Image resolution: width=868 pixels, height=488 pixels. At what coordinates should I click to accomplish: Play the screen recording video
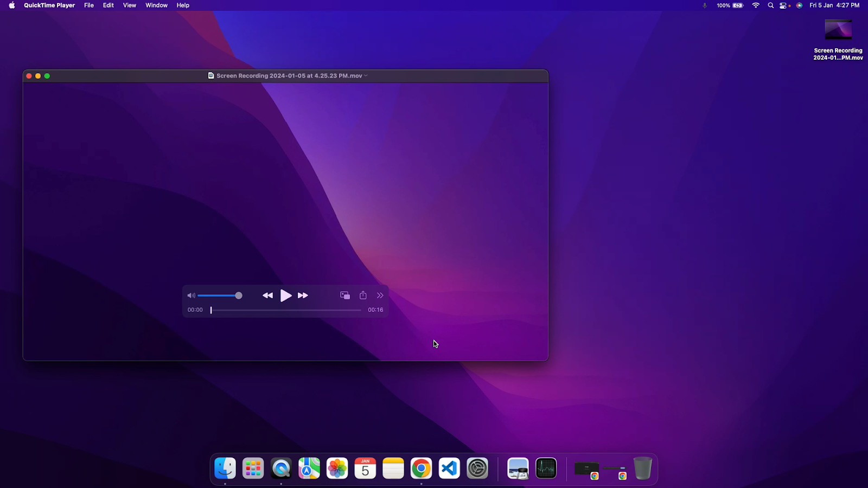tap(286, 296)
